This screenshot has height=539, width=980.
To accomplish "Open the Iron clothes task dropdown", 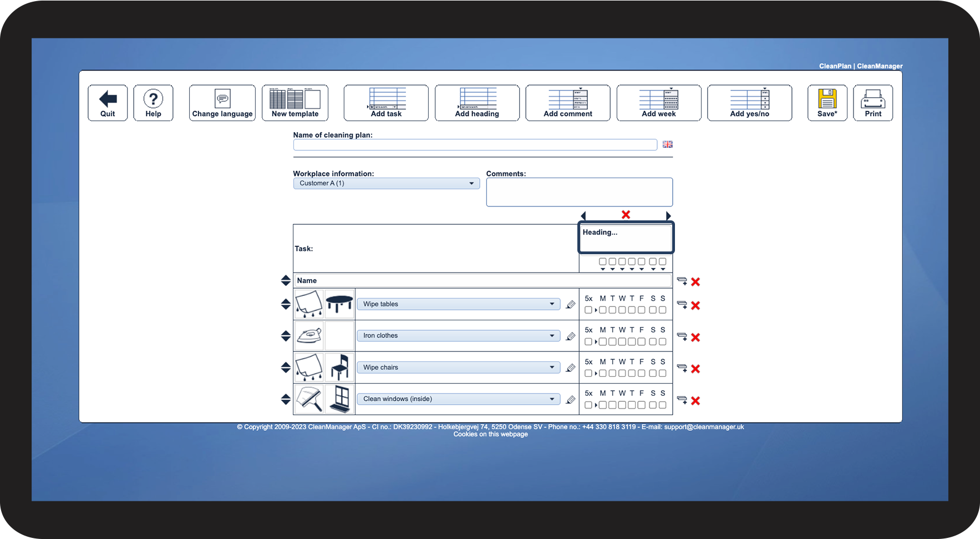I will (458, 336).
